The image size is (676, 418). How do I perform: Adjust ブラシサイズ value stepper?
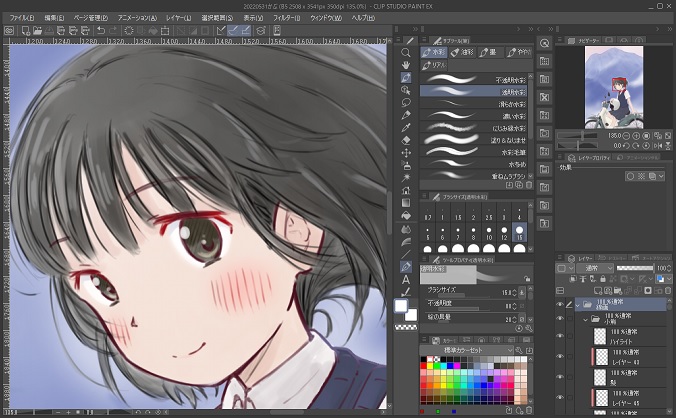pos(514,293)
